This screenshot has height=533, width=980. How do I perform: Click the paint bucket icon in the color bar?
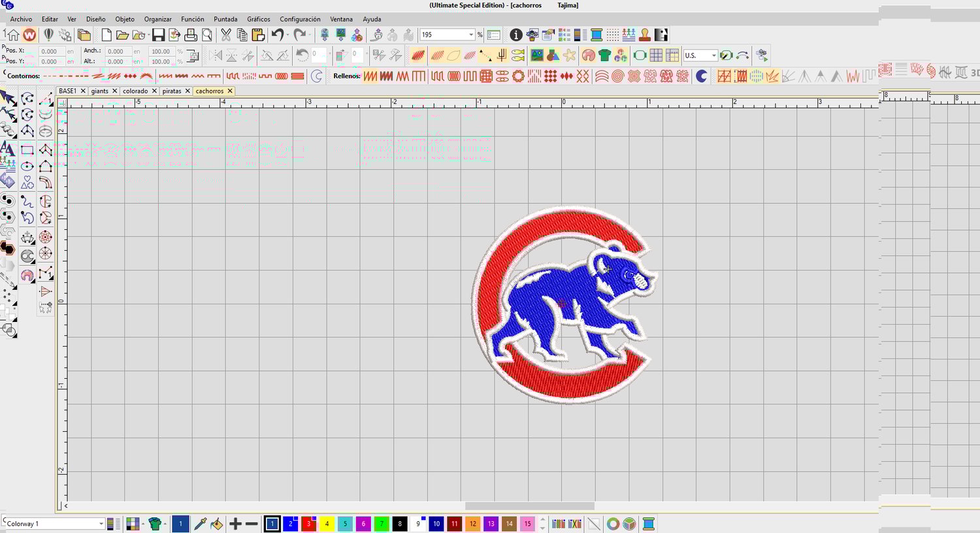pyautogui.click(x=217, y=524)
